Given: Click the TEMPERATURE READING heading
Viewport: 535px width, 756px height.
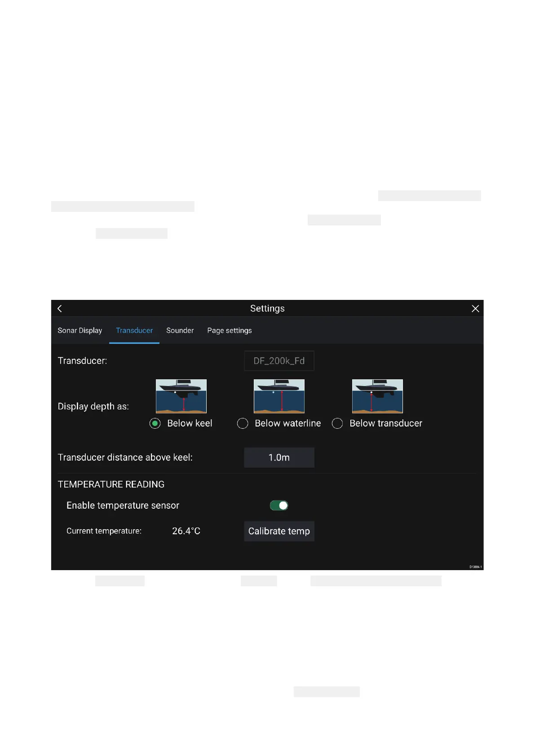Looking at the screenshot, I should (111, 484).
